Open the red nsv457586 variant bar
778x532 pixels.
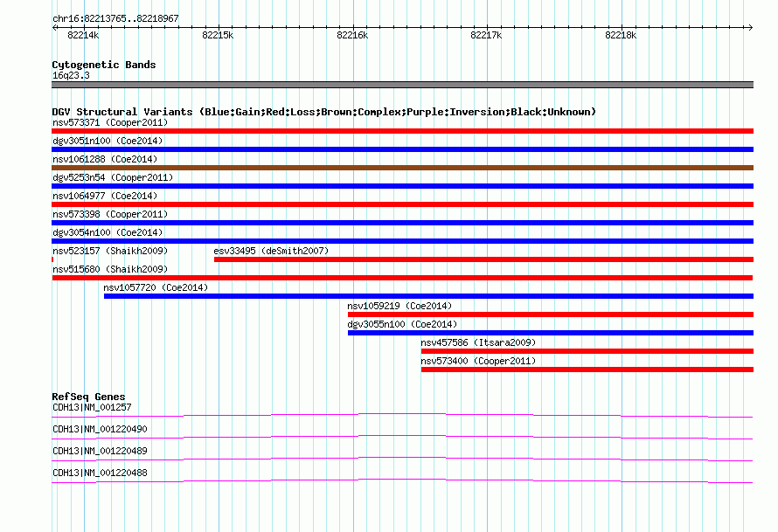pos(587,351)
